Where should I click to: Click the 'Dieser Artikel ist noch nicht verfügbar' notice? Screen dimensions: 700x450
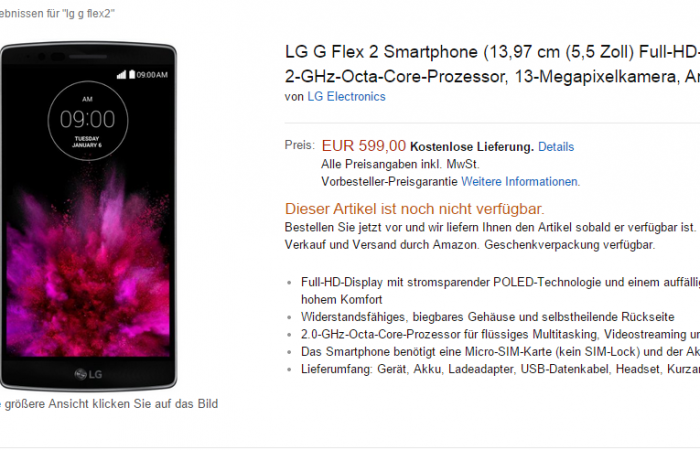[x=415, y=209]
